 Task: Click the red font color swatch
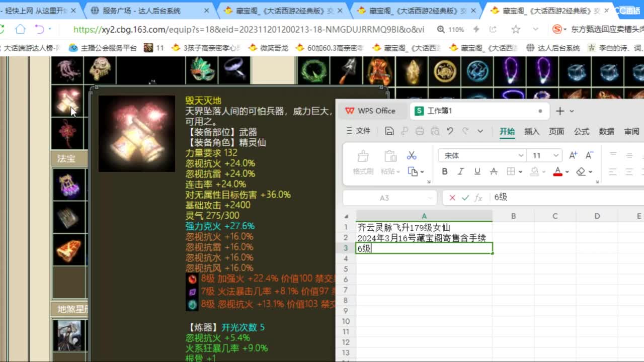click(x=557, y=172)
